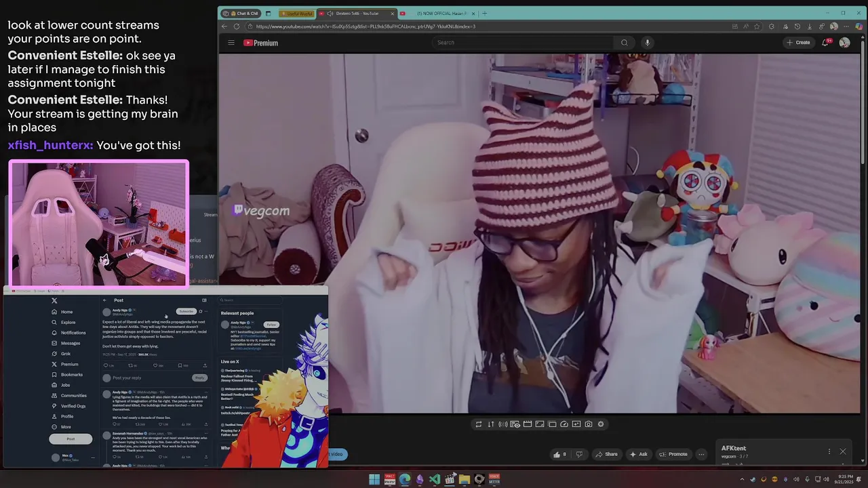The width and height of the screenshot is (868, 488).
Task: Start voice search with the microphone icon
Action: pyautogui.click(x=647, y=43)
